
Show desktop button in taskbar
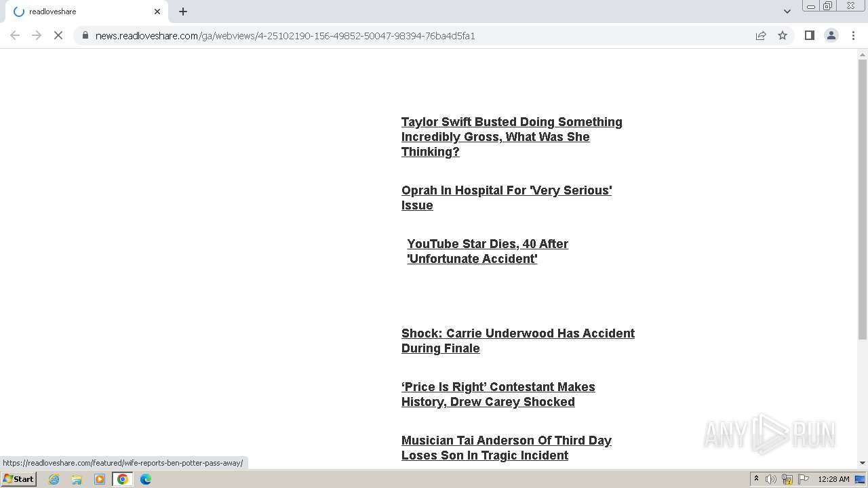point(861,479)
